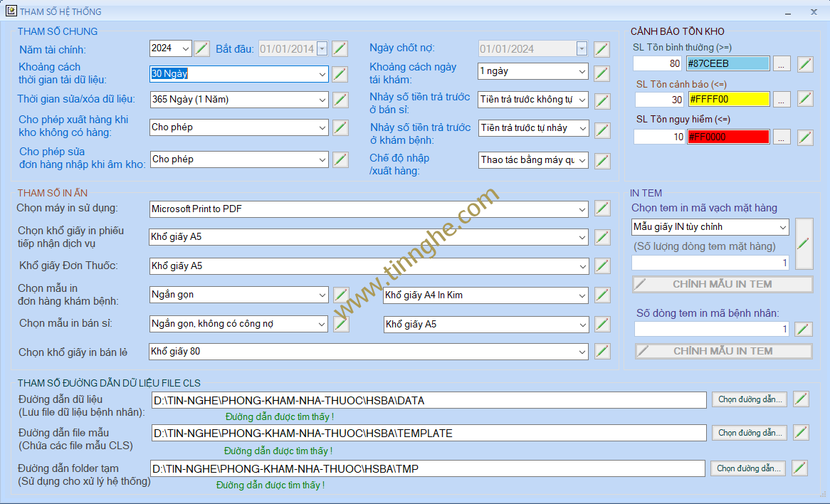The width and height of the screenshot is (830, 504).
Task: Open Cho phép sửa đơn hàng nhập khi âm kho dropdown
Action: coord(322,159)
